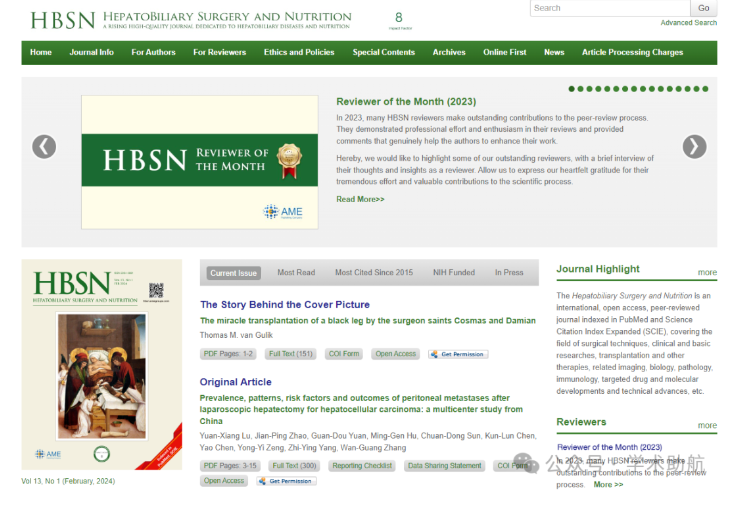Click the QR code on journal cover
This screenshot has height=509, width=750.
156,290
